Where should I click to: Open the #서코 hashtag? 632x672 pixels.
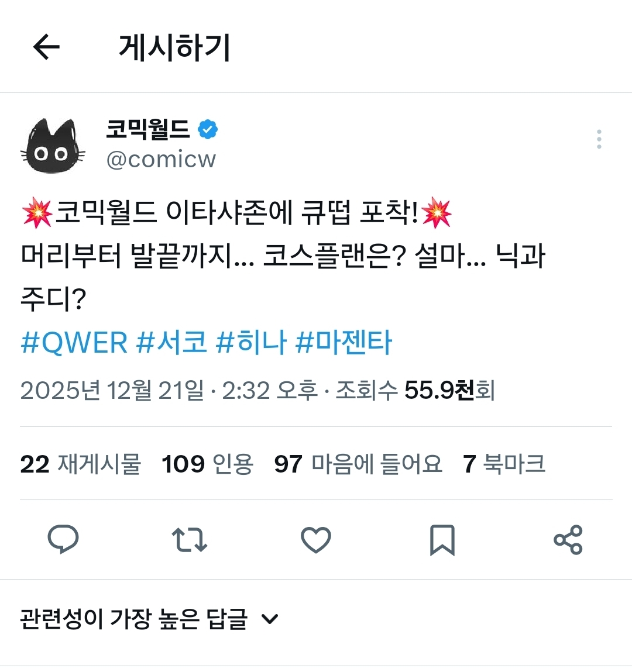coord(171,343)
